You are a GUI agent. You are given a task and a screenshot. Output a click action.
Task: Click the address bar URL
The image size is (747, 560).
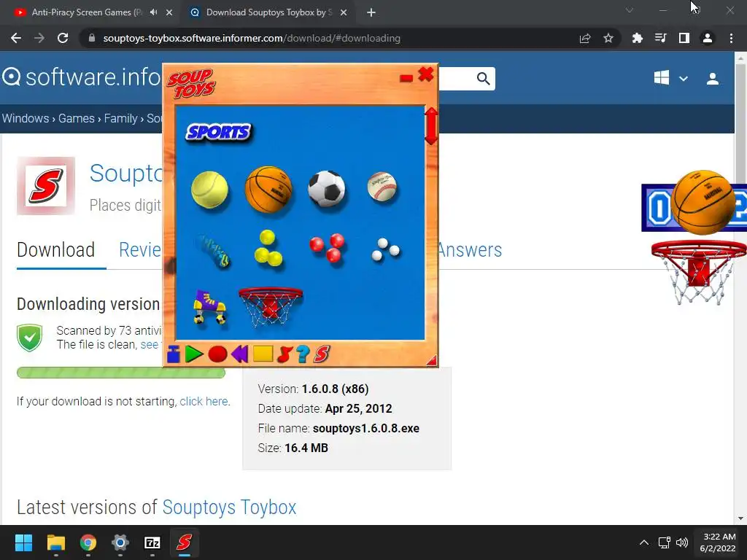pyautogui.click(x=252, y=38)
